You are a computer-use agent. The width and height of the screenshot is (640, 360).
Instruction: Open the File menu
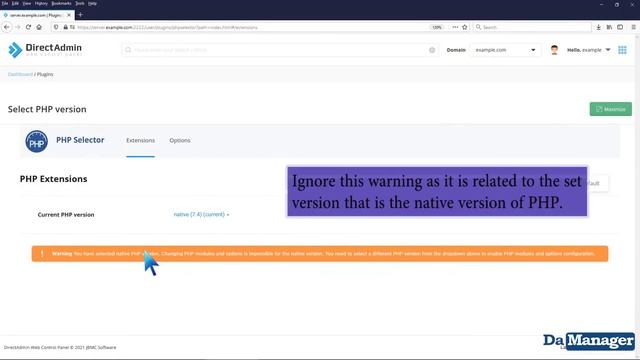(x=5, y=3)
